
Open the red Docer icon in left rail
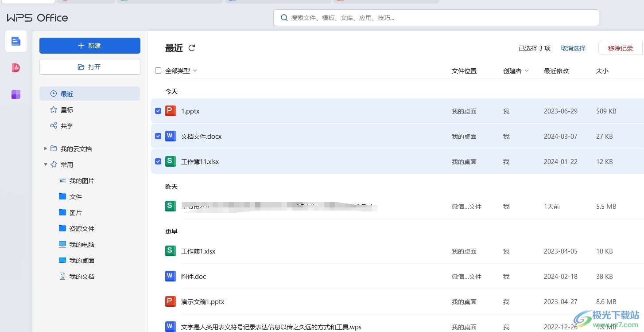16,68
